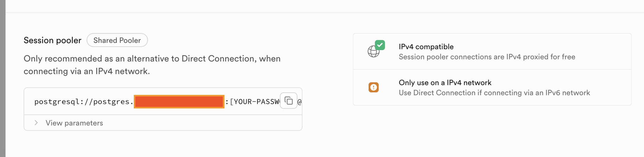Click the Use Direct Connection IPv6 note
Image resolution: width=644 pixels, height=157 pixels.
click(x=494, y=93)
